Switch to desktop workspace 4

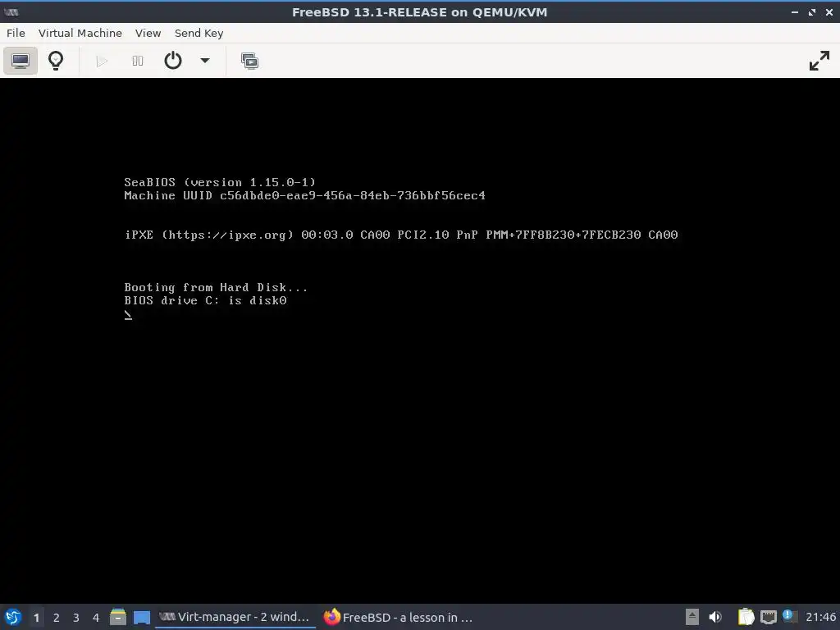[x=96, y=617]
